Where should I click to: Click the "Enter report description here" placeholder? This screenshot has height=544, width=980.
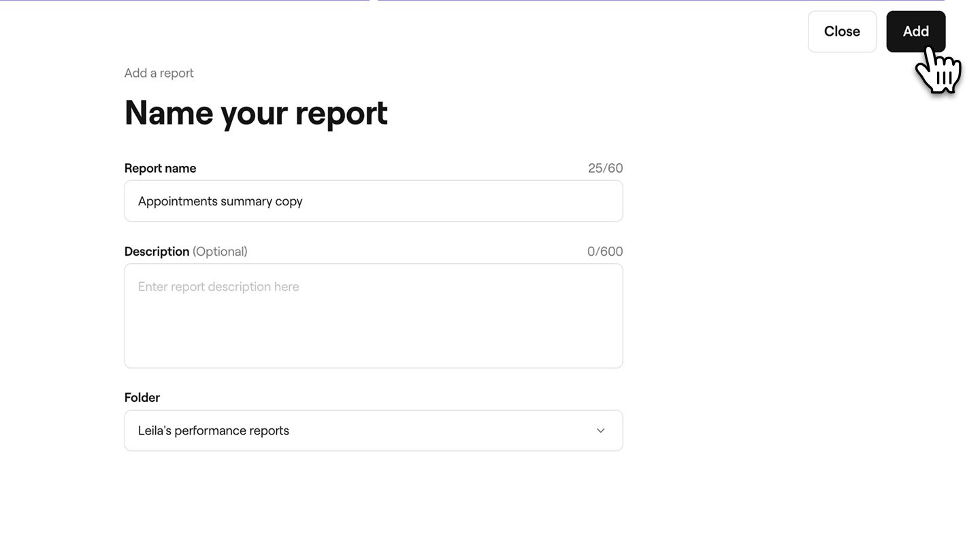(218, 287)
